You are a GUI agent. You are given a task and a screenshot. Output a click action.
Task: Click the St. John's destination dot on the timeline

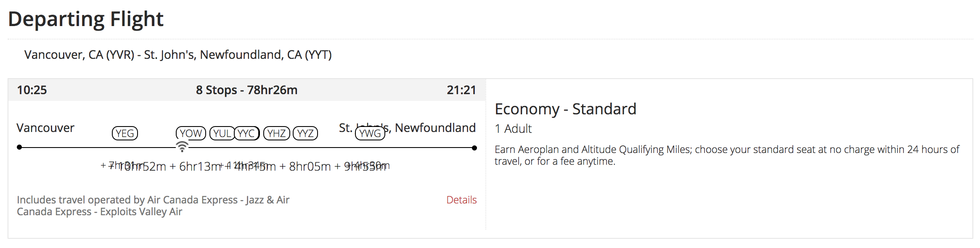[474, 148]
